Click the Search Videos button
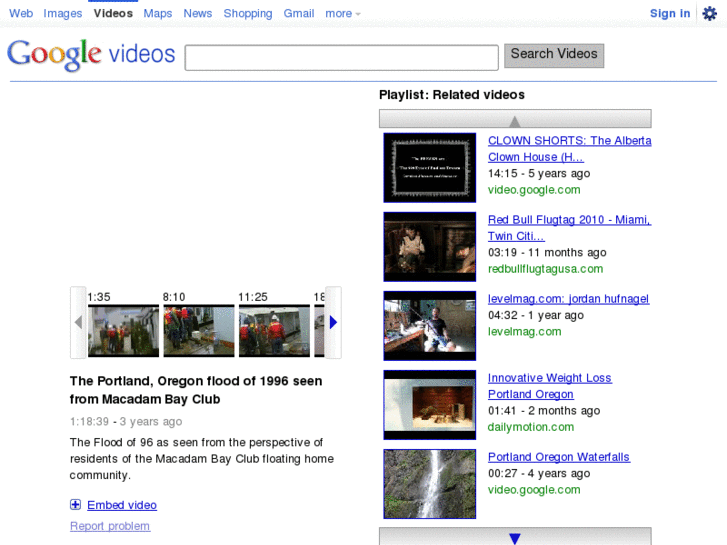 coord(554,56)
